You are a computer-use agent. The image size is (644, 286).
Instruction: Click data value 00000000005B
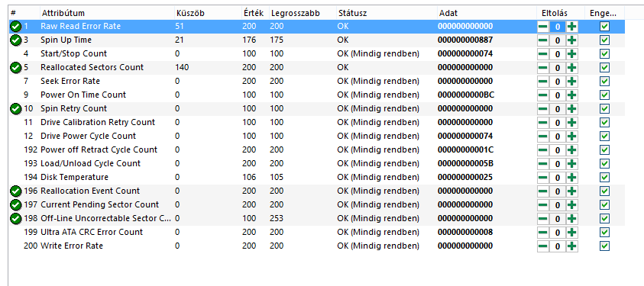pos(466,164)
